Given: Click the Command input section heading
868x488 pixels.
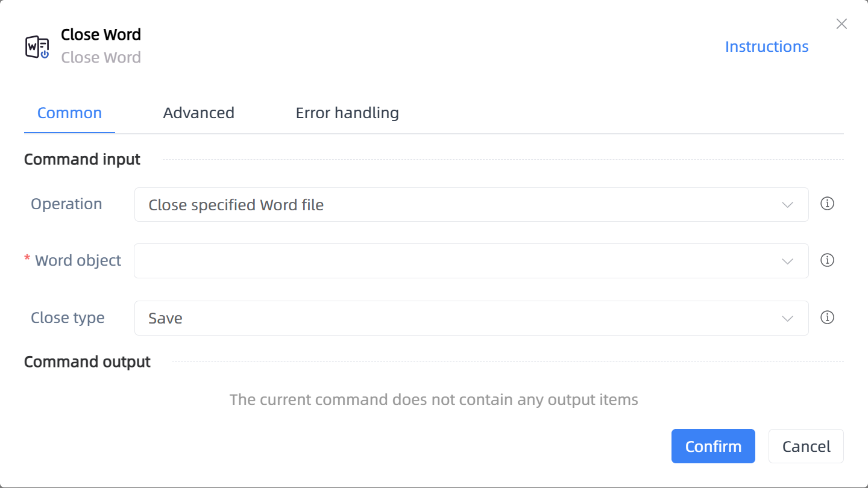Looking at the screenshot, I should tap(82, 159).
